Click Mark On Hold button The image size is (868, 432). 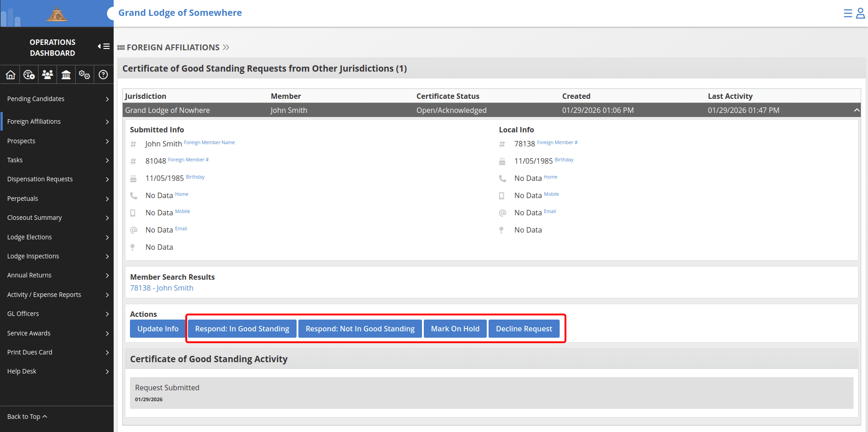455,329
